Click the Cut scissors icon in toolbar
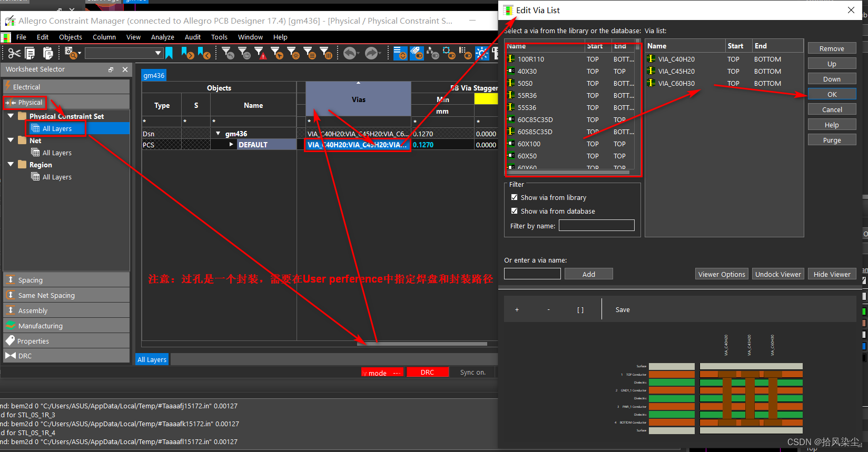Image resolution: width=868 pixels, height=452 pixels. pos(15,53)
